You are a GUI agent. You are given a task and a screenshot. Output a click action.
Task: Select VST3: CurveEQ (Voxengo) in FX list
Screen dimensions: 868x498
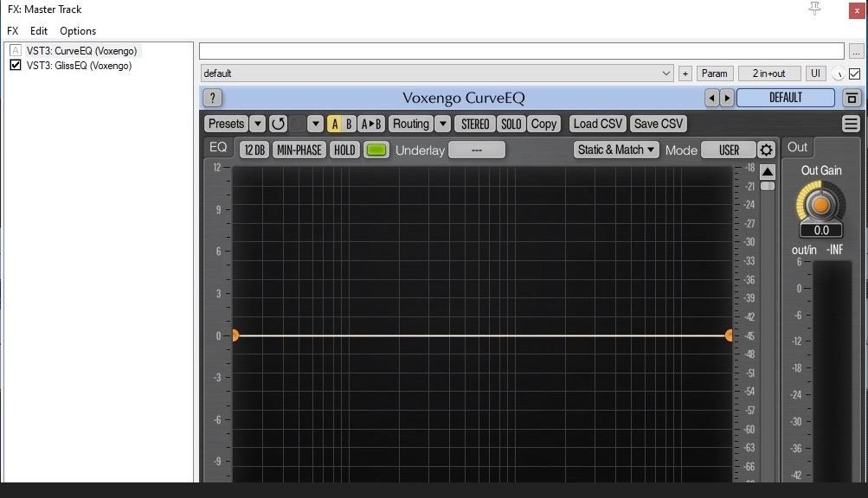[82, 50]
